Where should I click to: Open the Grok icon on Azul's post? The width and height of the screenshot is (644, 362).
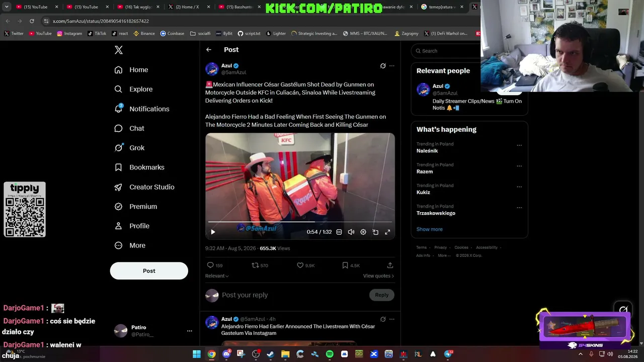[383, 66]
